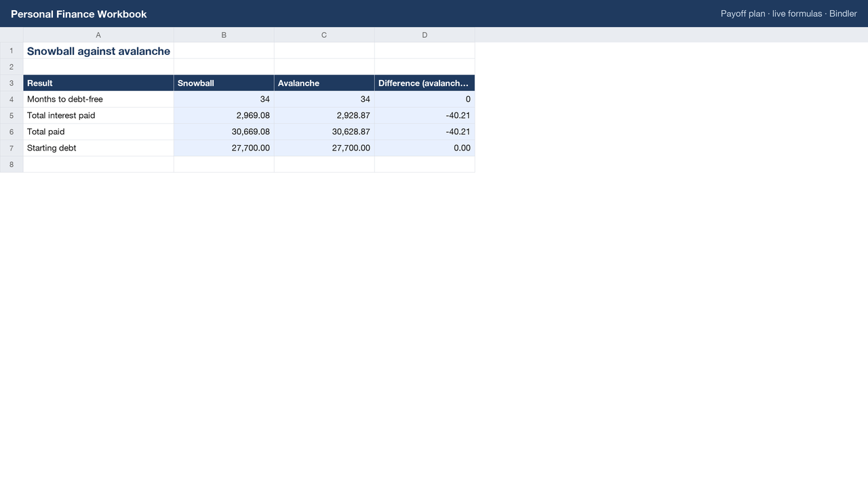868x488 pixels.
Task: Select Snowball total paid 30,669.08
Action: click(224, 132)
